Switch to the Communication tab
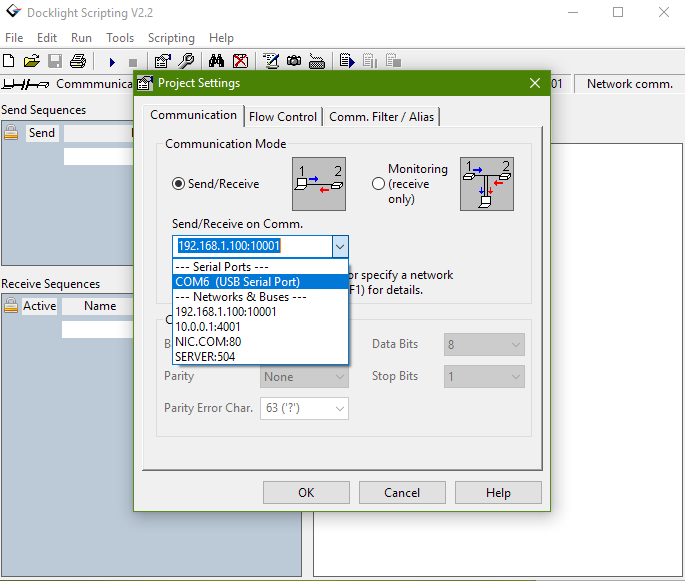 [x=194, y=115]
